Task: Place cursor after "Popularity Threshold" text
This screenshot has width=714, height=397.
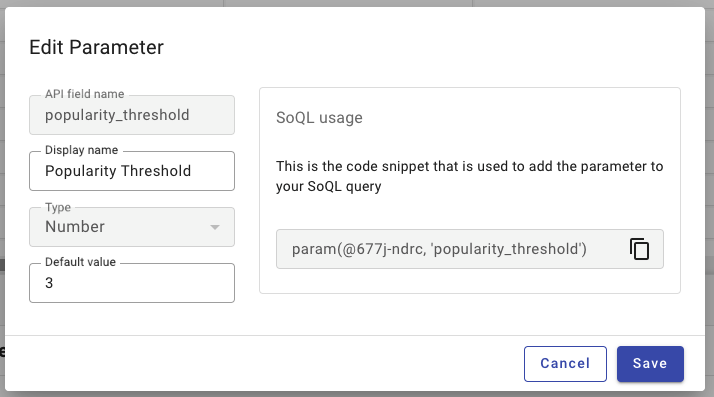Action: (192, 171)
